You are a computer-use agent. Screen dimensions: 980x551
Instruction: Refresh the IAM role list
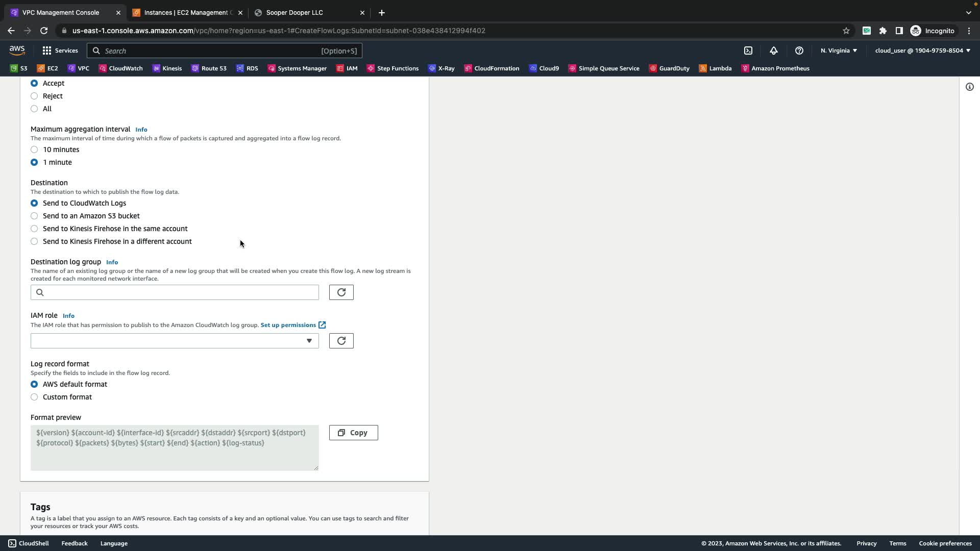(341, 341)
